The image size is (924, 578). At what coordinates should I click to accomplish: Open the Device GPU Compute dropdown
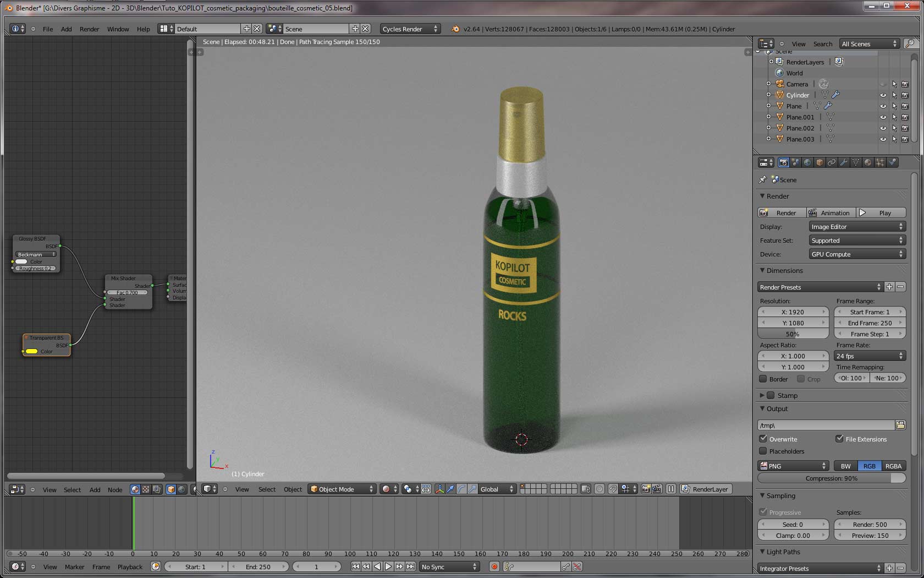[857, 254]
